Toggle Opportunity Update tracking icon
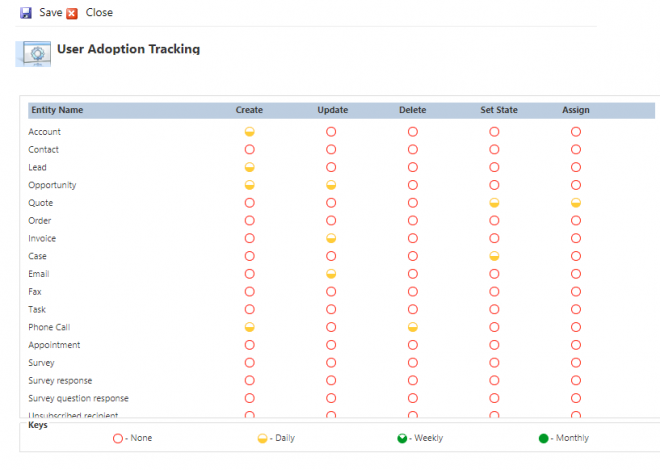Image resolution: width=660 pixels, height=470 pixels. point(331,185)
